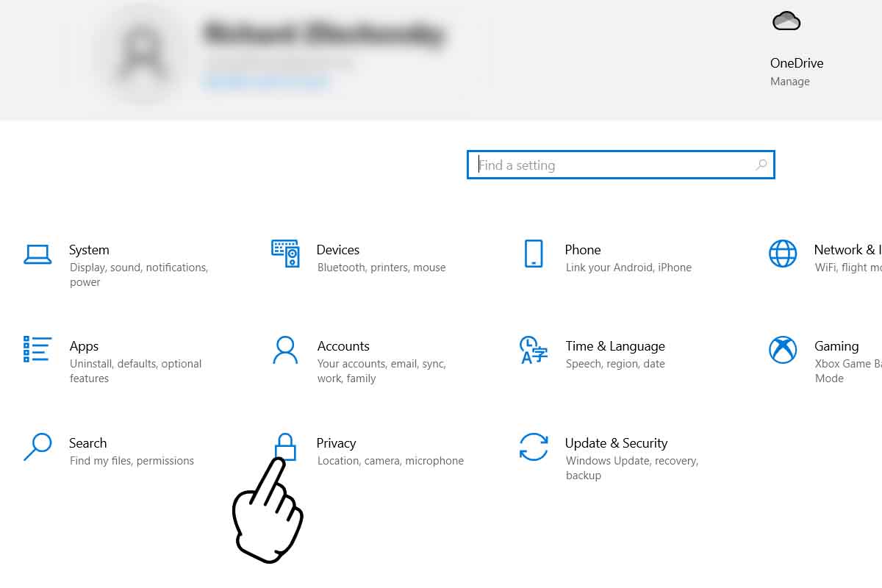Open the Apps settings title
882x588 pixels.
[x=84, y=346]
